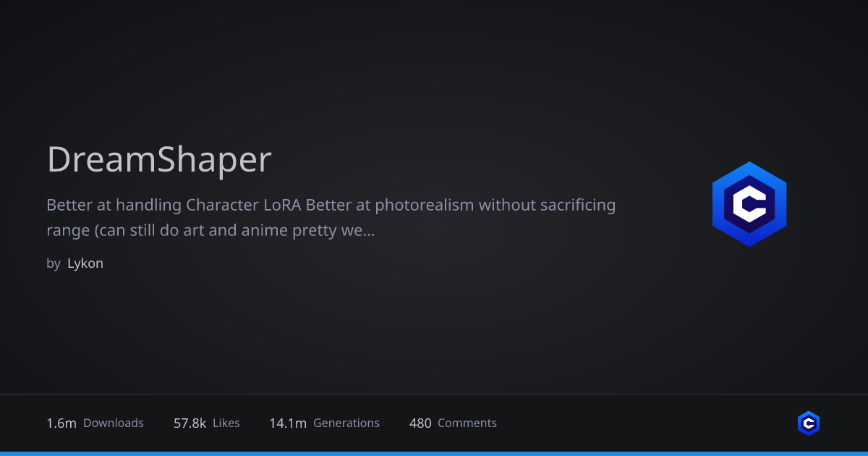The width and height of the screenshot is (868, 456).
Task: Click the 14.1m generations count
Action: (x=288, y=423)
